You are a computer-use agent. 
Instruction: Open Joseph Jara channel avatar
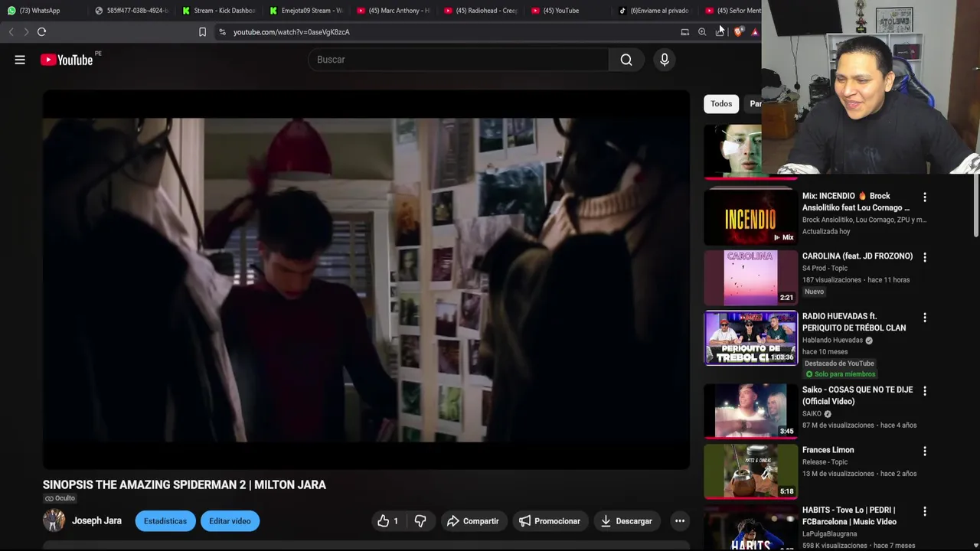[54, 521]
